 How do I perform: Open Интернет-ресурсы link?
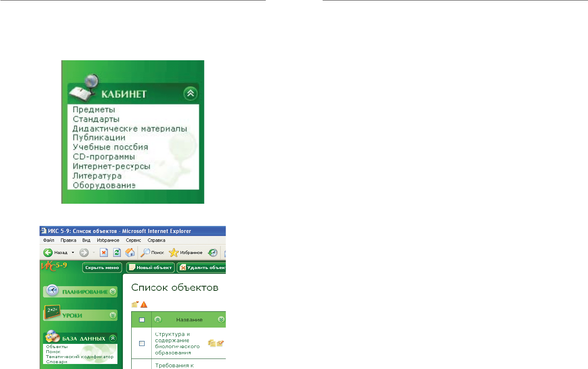point(111,167)
